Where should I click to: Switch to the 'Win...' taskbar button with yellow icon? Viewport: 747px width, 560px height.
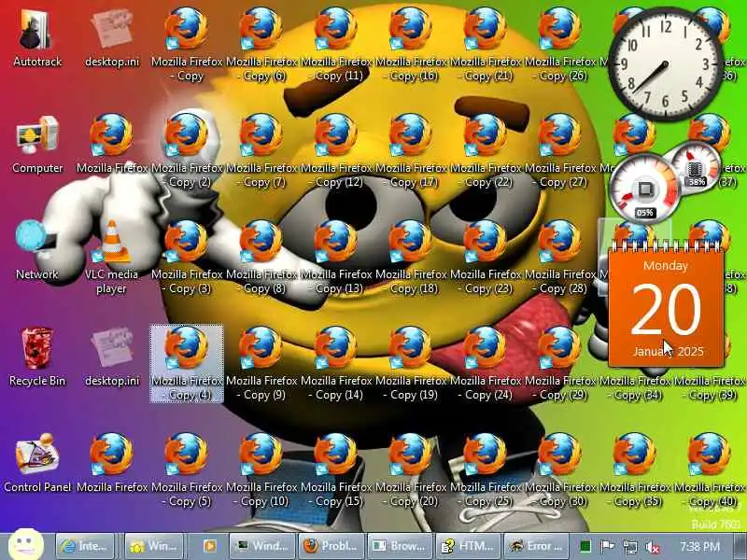(154, 546)
